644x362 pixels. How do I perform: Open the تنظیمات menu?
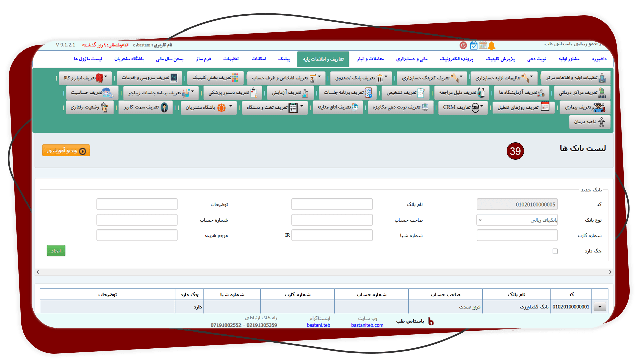click(231, 59)
